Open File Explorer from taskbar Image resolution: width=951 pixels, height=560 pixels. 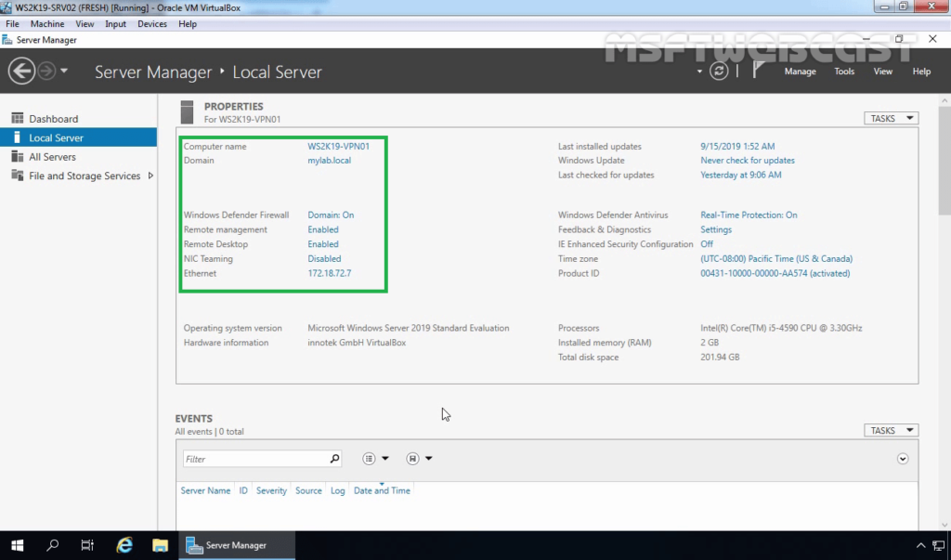(x=160, y=545)
